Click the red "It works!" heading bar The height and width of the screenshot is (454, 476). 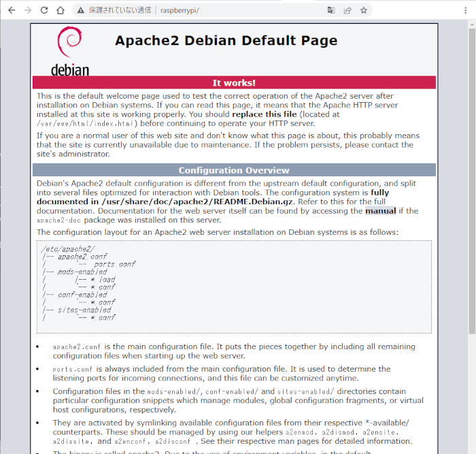tap(234, 83)
